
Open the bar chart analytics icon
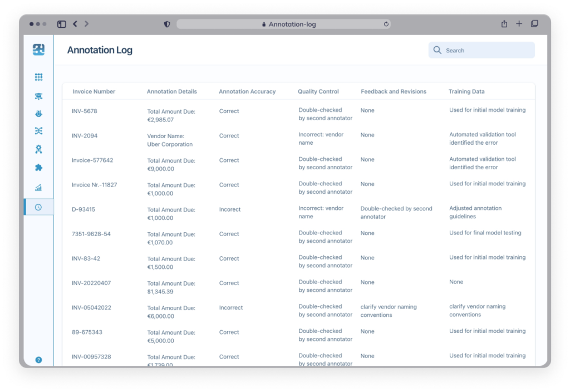[38, 188]
